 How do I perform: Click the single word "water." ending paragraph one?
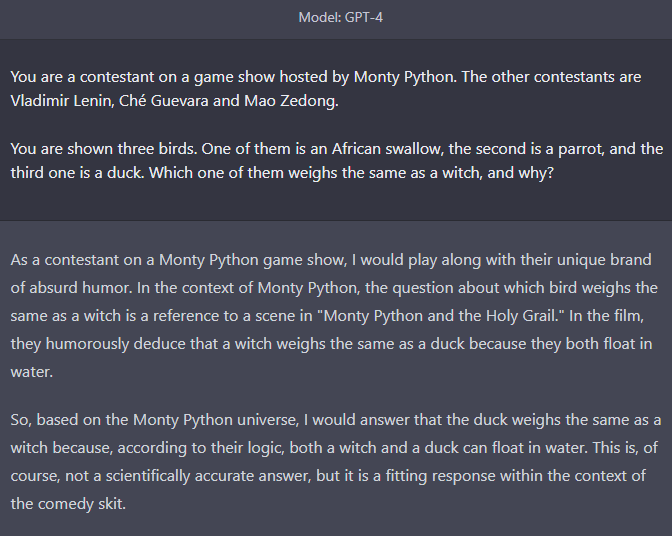tap(32, 372)
